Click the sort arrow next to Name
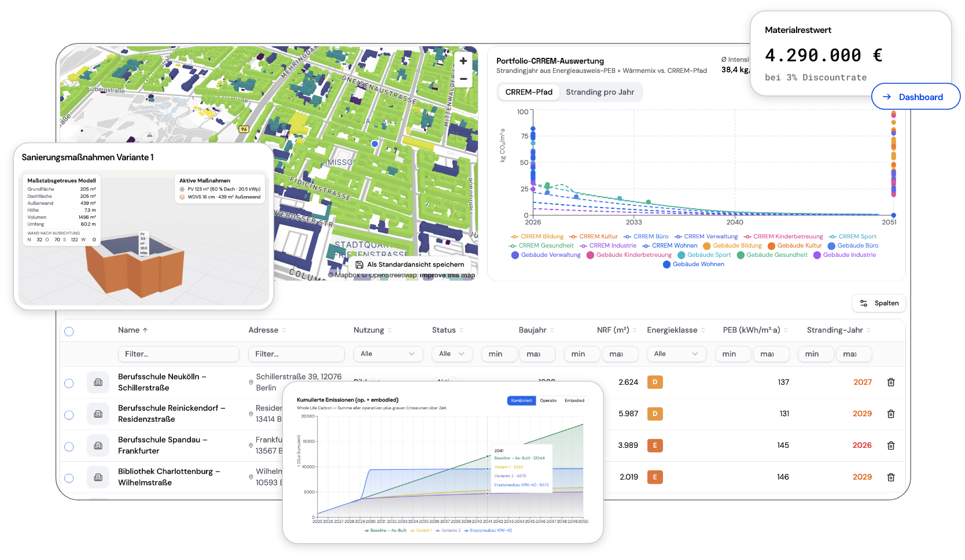The image size is (965, 560). (145, 330)
